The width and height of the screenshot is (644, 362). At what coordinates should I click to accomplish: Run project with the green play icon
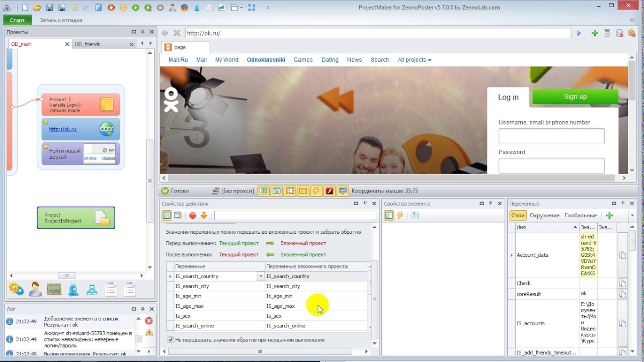(x=136, y=8)
